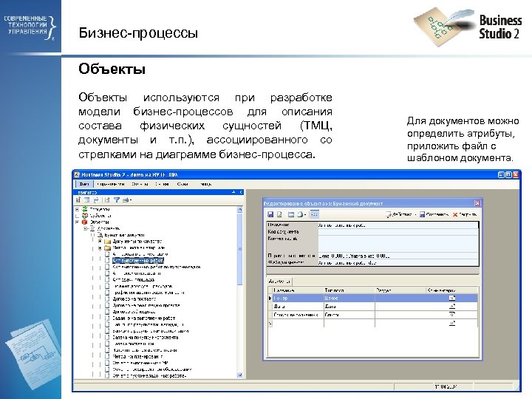
Task: Click the refresh arrows icon in Navigator toolbar
Action: [x=96, y=199]
